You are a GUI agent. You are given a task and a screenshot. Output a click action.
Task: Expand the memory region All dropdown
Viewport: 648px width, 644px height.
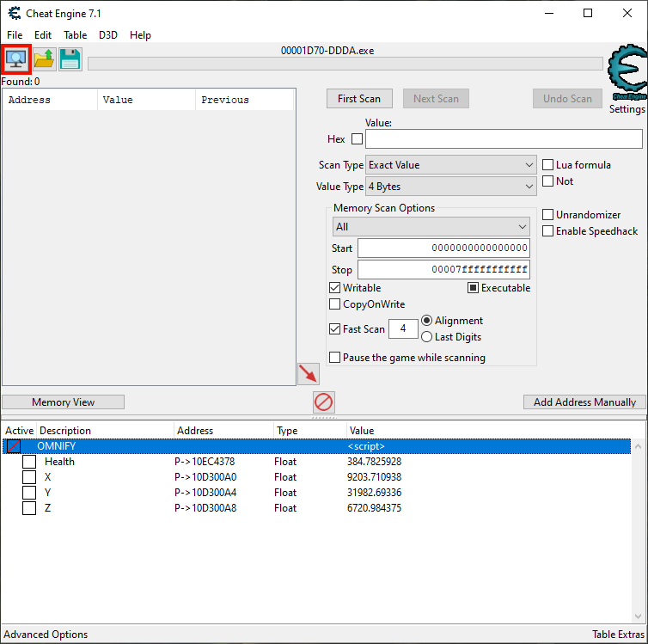pos(431,227)
